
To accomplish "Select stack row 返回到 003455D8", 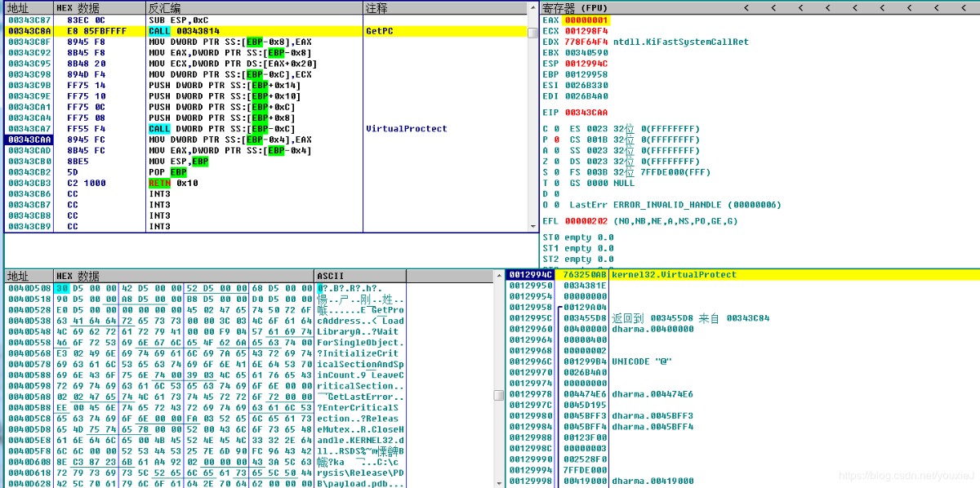I will click(x=742, y=317).
